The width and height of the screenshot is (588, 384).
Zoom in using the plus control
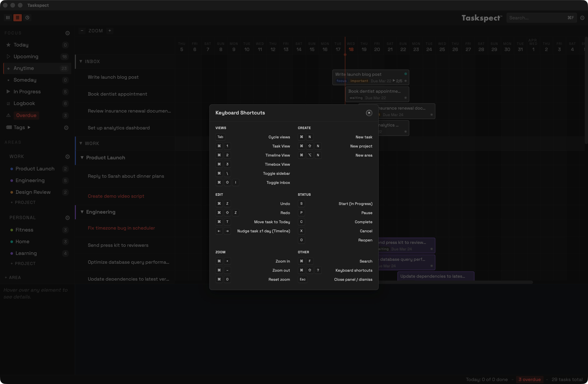coord(110,31)
